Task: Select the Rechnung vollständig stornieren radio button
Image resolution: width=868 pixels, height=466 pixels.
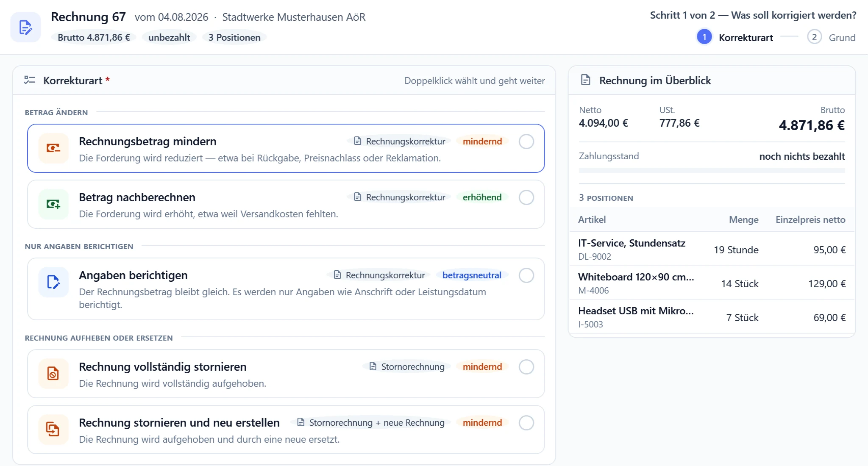Action: point(526,367)
